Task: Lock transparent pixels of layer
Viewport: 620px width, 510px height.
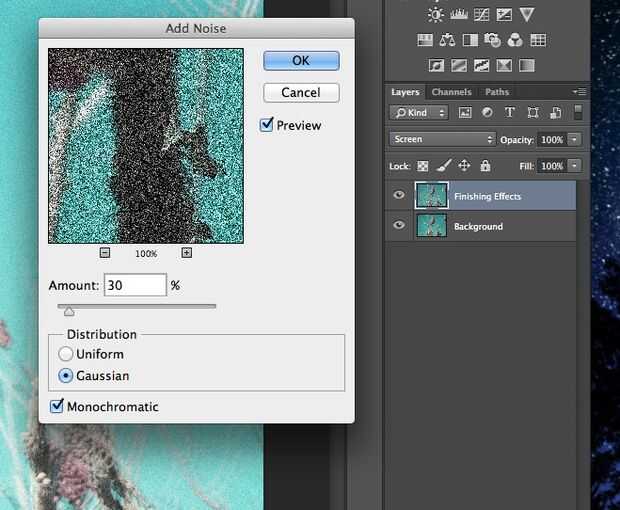Action: point(423,166)
